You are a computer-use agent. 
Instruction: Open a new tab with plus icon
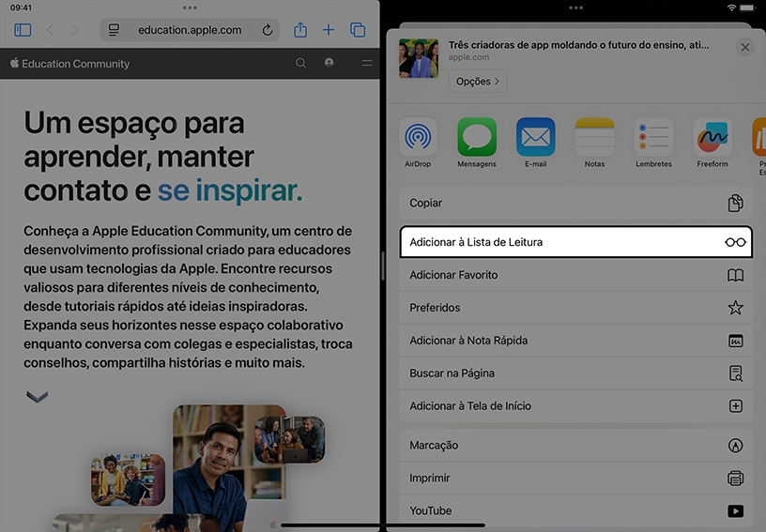(329, 30)
